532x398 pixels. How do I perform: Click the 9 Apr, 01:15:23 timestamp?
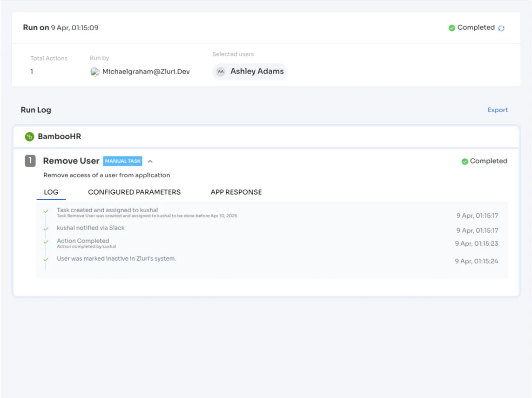(x=476, y=243)
